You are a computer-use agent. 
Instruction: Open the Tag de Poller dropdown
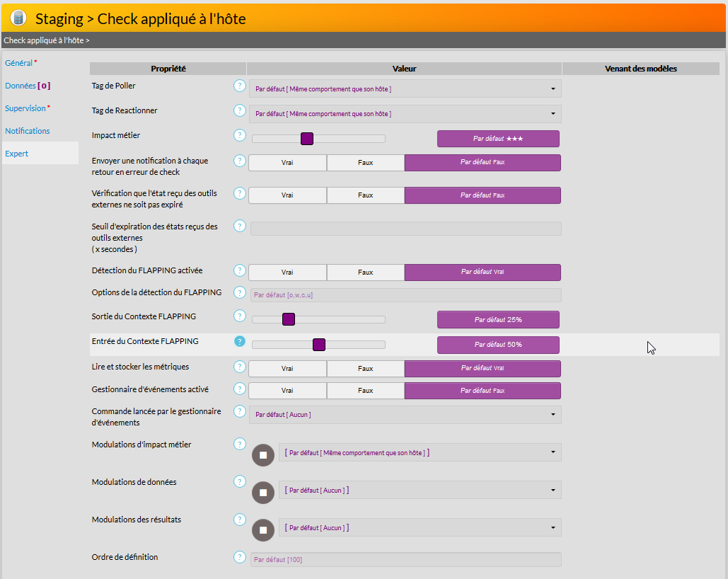pyautogui.click(x=405, y=89)
